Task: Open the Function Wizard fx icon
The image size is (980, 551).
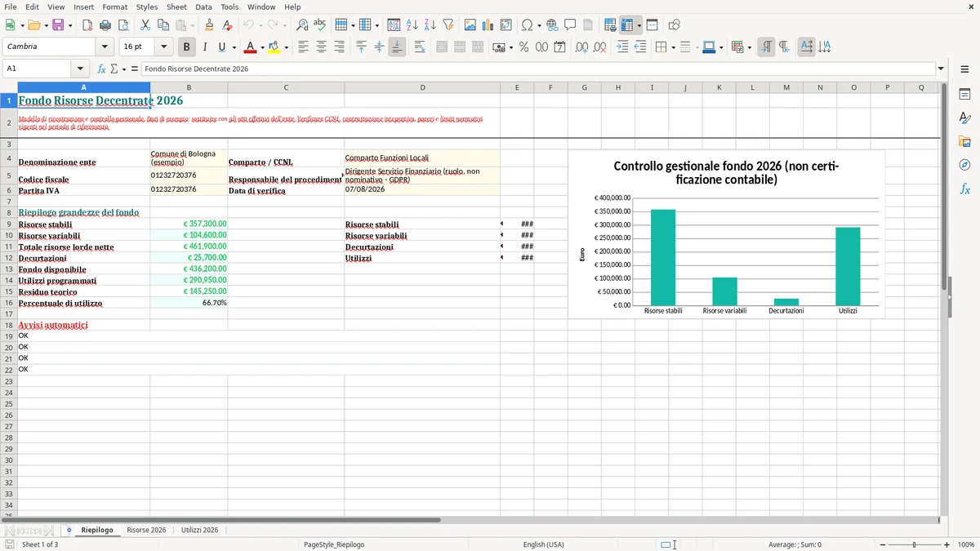Action: [101, 69]
